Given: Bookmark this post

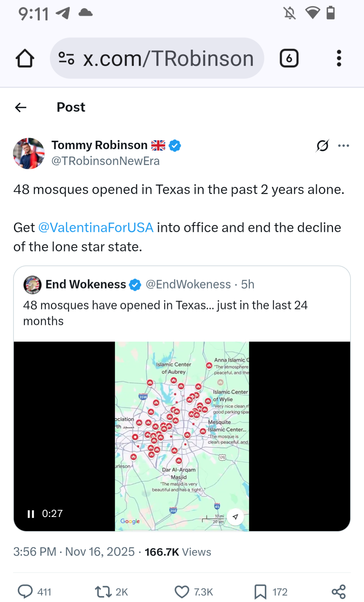Looking at the screenshot, I should click(260, 592).
